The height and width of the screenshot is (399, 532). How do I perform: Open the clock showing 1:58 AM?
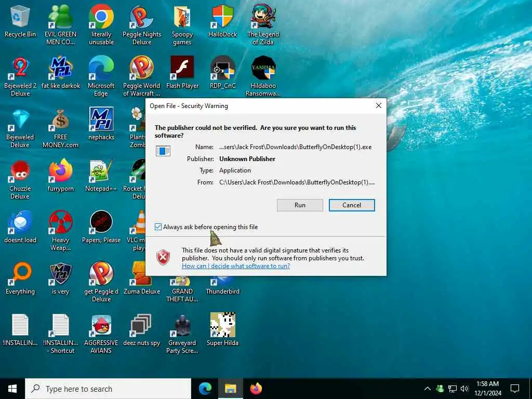[x=487, y=389]
